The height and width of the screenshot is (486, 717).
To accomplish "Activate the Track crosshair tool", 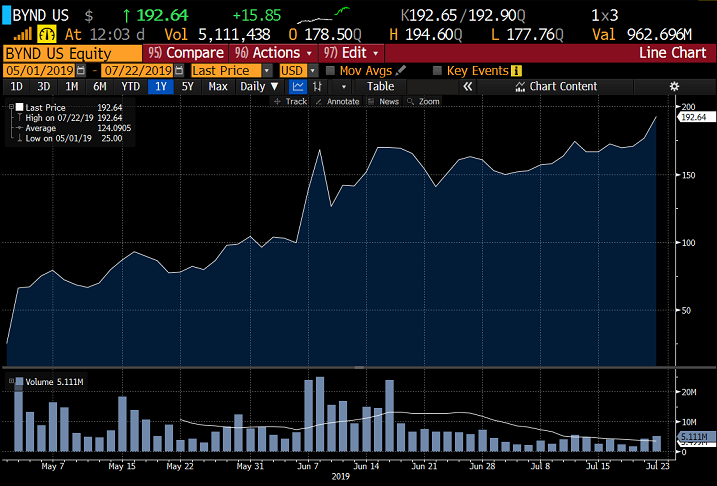I will tap(290, 101).
